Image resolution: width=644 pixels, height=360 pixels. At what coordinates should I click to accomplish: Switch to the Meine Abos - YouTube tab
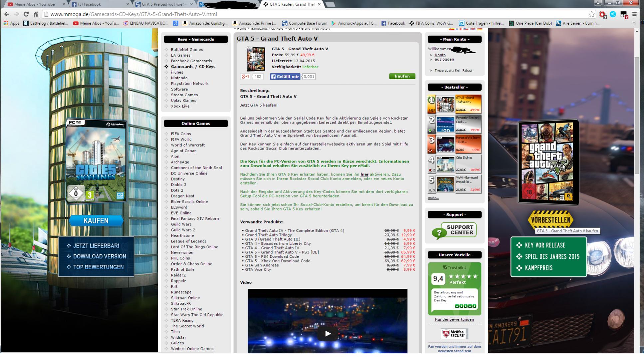pyautogui.click(x=35, y=4)
